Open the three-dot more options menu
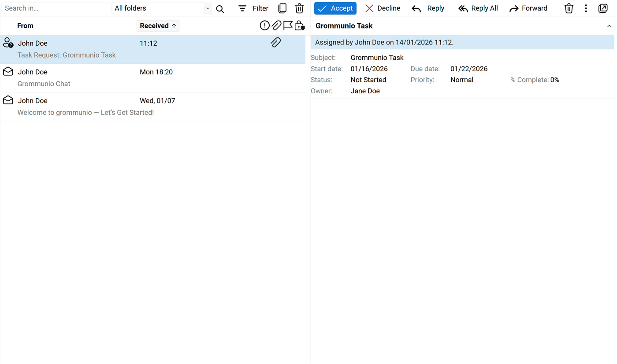The width and height of the screenshot is (617, 364). tap(586, 8)
